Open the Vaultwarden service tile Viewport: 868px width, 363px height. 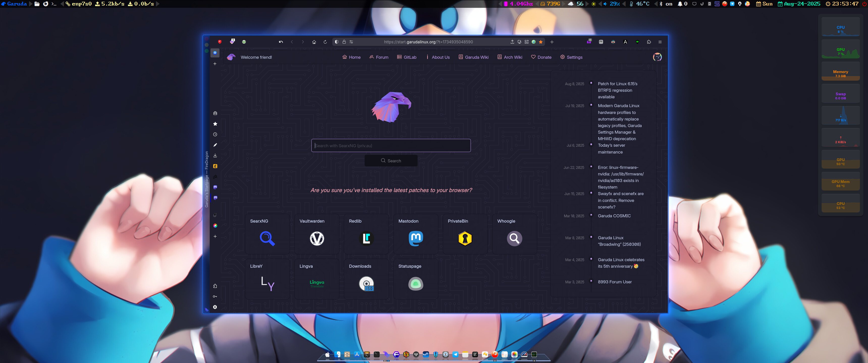coord(316,234)
